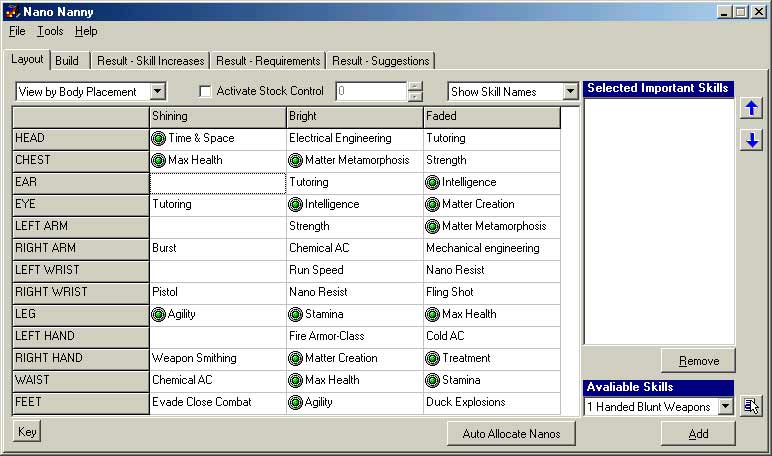
Task: Move selected skill up with blue arrow
Action: [751, 108]
